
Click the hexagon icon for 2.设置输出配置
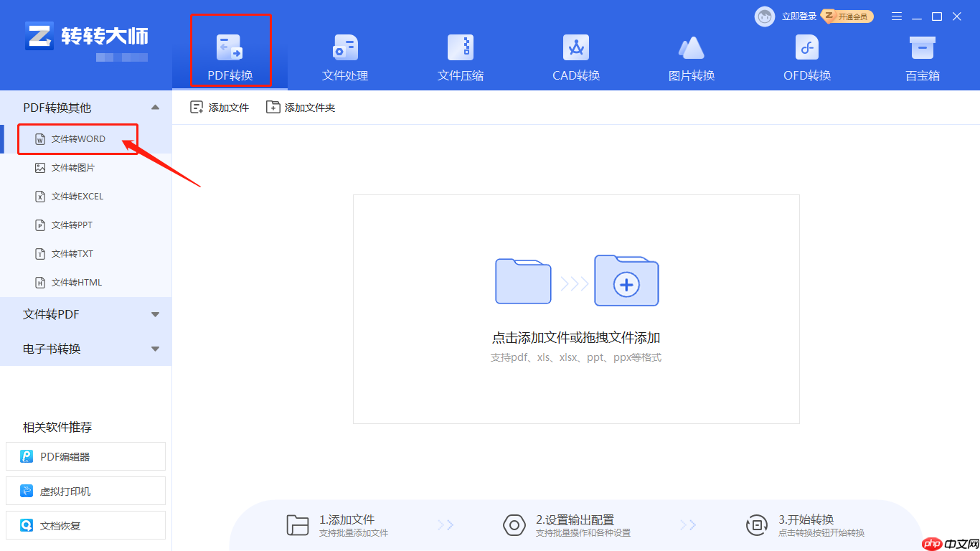pyautogui.click(x=514, y=525)
